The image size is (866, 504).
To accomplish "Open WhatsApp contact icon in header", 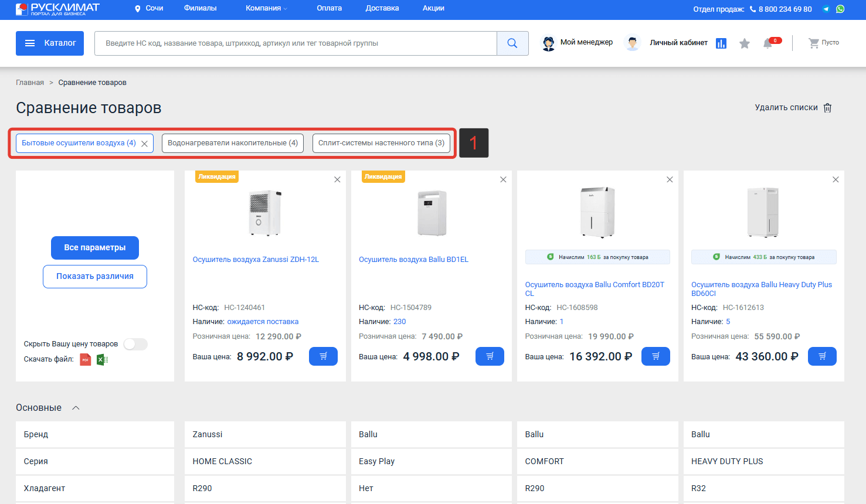I will click(x=840, y=9).
